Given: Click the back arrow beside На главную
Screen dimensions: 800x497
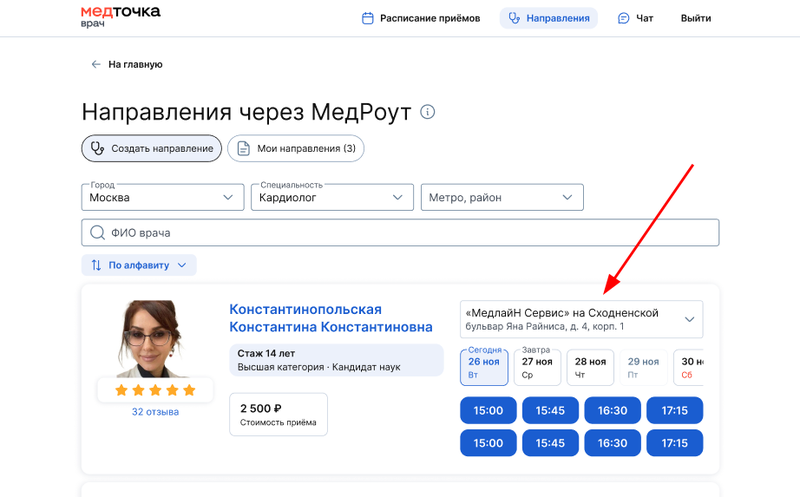Looking at the screenshot, I should (x=96, y=64).
